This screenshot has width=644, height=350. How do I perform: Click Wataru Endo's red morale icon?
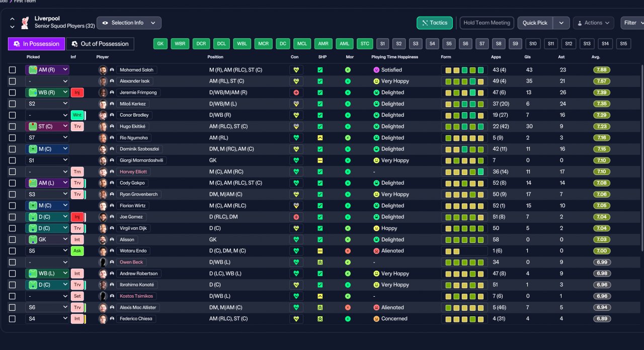[x=348, y=251]
